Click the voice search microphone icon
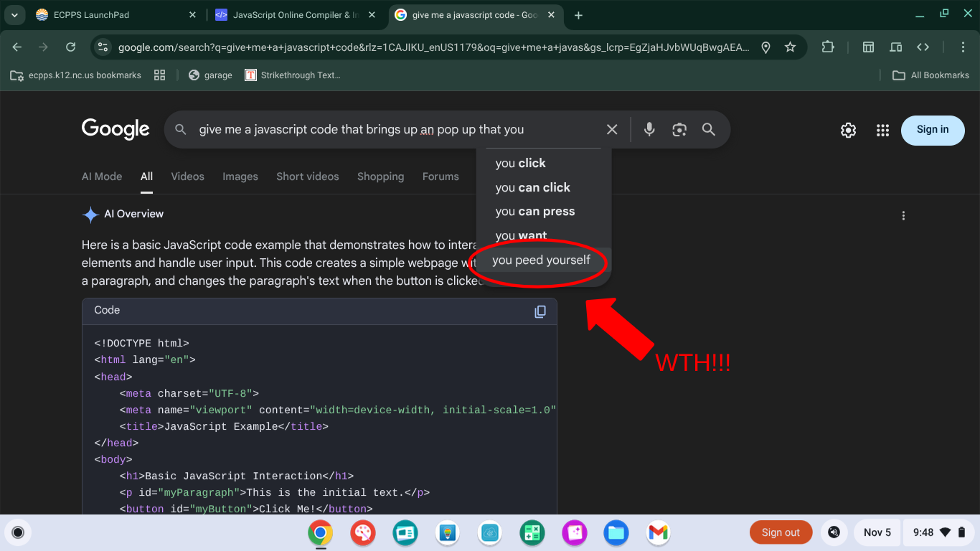Viewport: 980px width, 551px height. pos(649,129)
